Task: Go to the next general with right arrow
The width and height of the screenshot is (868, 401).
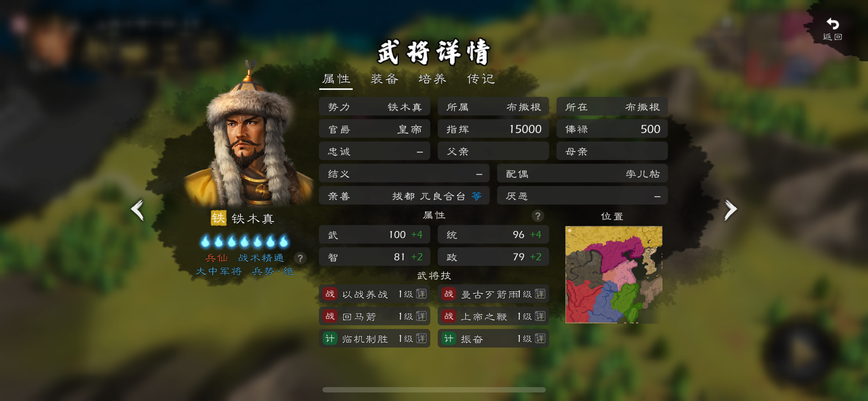Action: pyautogui.click(x=730, y=210)
